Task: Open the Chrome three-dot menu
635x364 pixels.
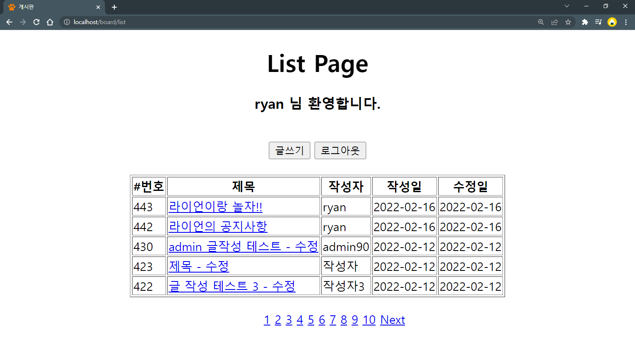Action: 627,22
